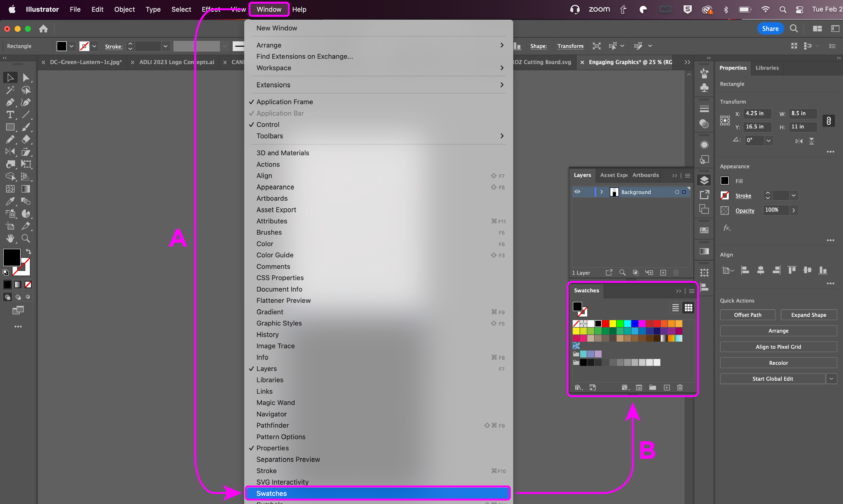Click the Offset Path button
This screenshot has height=504, width=843.
click(x=747, y=315)
